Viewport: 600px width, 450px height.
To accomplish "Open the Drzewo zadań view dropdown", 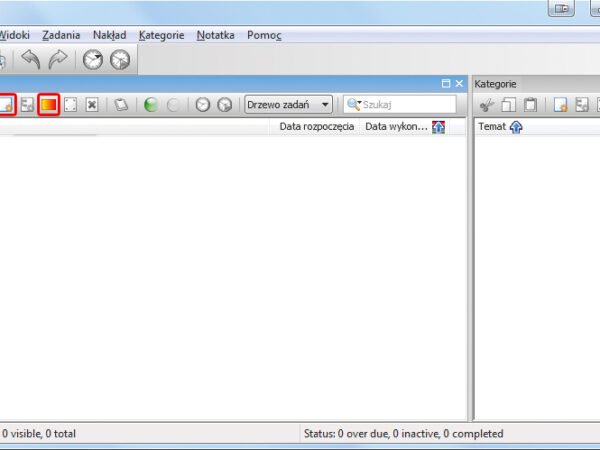I will 289,104.
